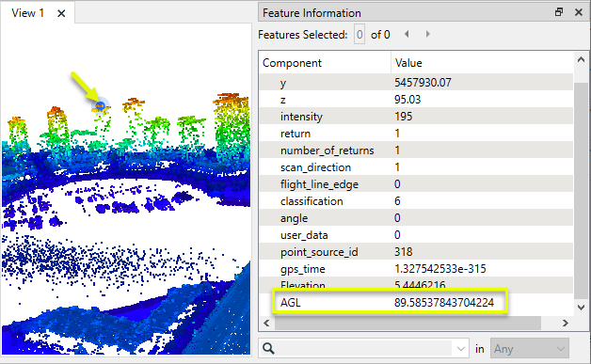Go to previous selected feature arrow
Image resolution: width=591 pixels, height=364 pixels.
[x=407, y=34]
